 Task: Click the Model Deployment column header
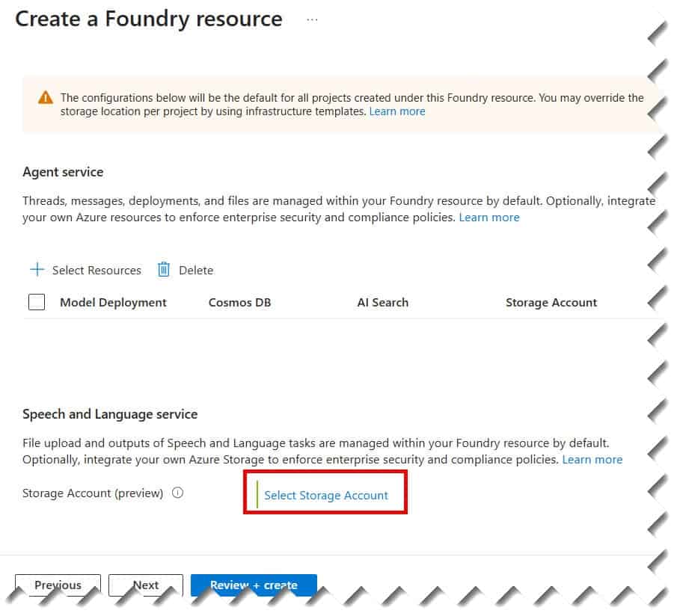coord(112,302)
